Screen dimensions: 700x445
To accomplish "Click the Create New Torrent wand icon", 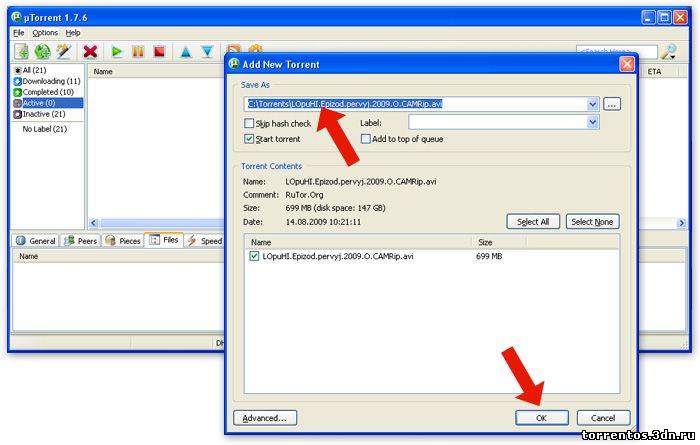I will point(64,51).
